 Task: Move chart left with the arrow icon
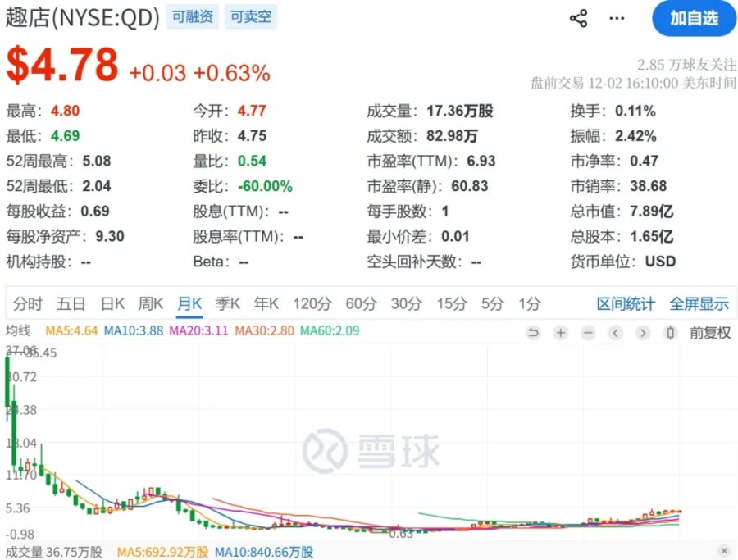tap(615, 333)
